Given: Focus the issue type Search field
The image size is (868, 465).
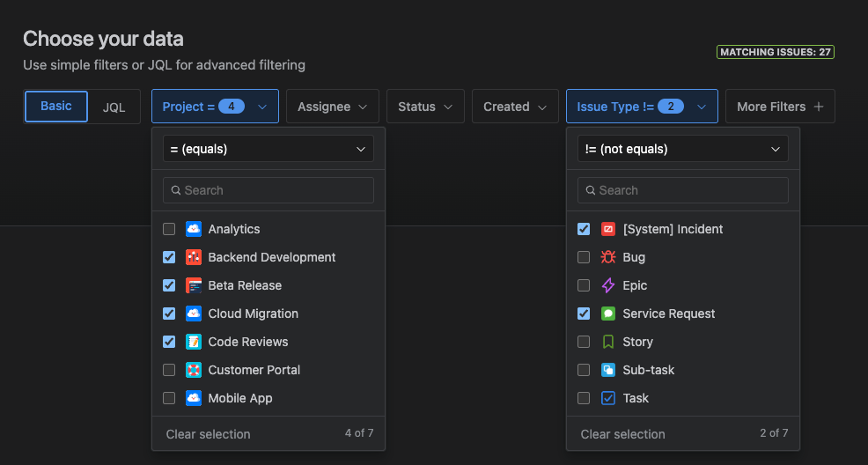Looking at the screenshot, I should [682, 190].
